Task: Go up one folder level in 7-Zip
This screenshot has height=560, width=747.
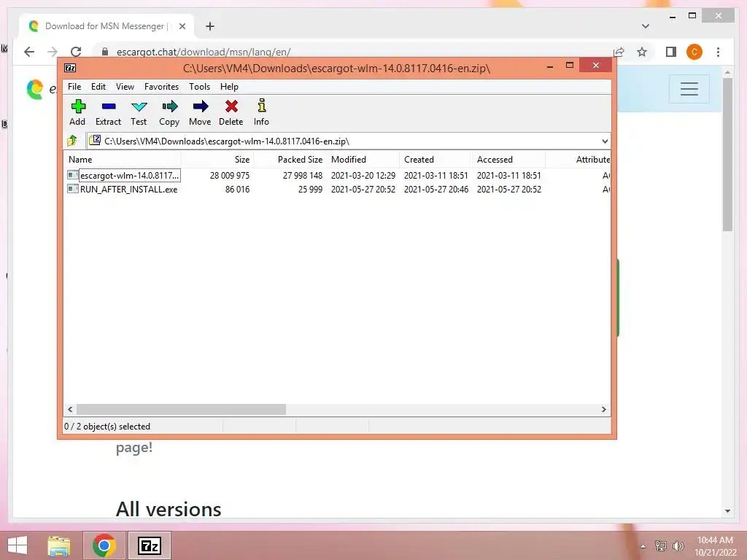Action: (72, 141)
